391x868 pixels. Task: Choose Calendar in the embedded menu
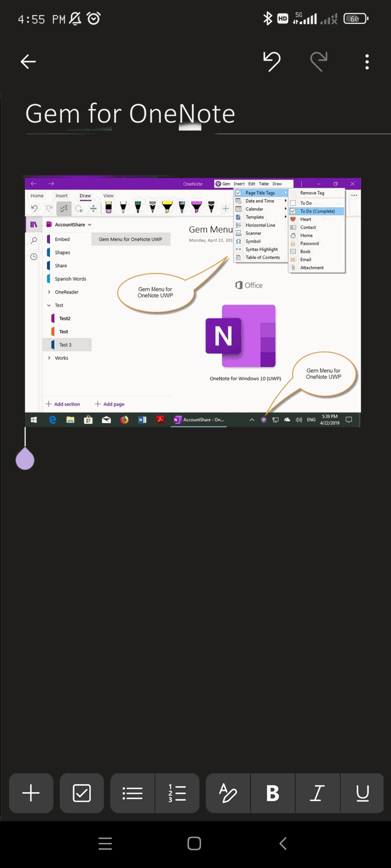point(261,209)
